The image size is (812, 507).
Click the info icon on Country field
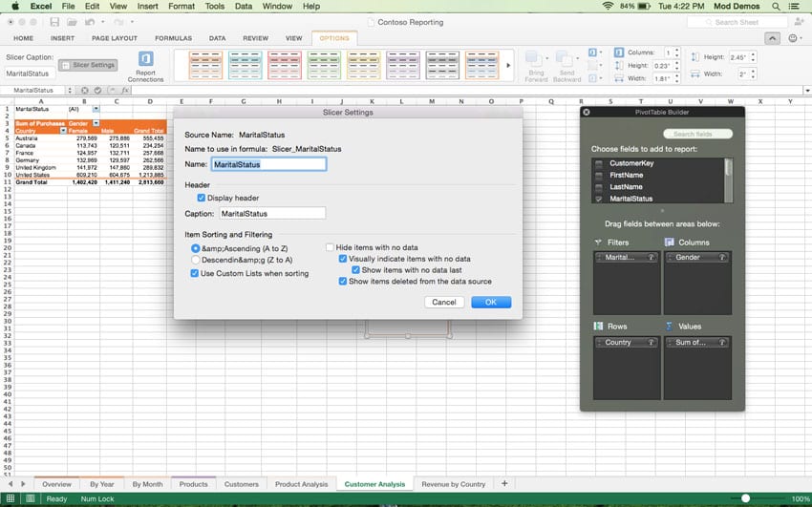(x=652, y=342)
